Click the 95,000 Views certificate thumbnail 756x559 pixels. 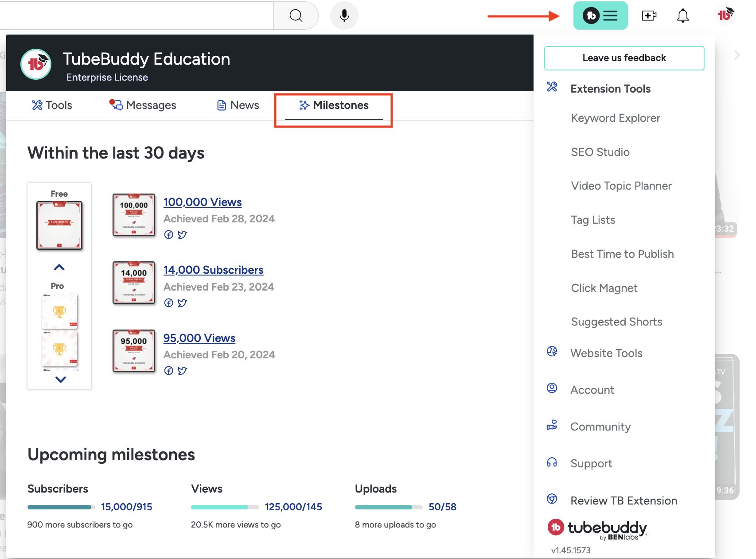click(133, 351)
